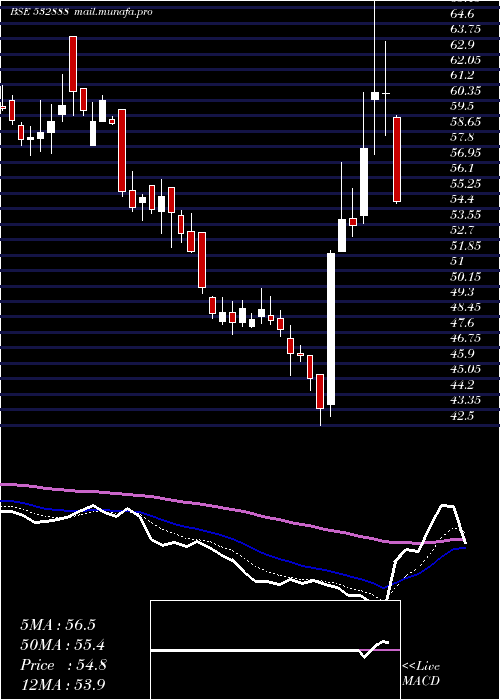
Task: Select the 57.8 price axis label
Action: pyautogui.click(x=462, y=137)
